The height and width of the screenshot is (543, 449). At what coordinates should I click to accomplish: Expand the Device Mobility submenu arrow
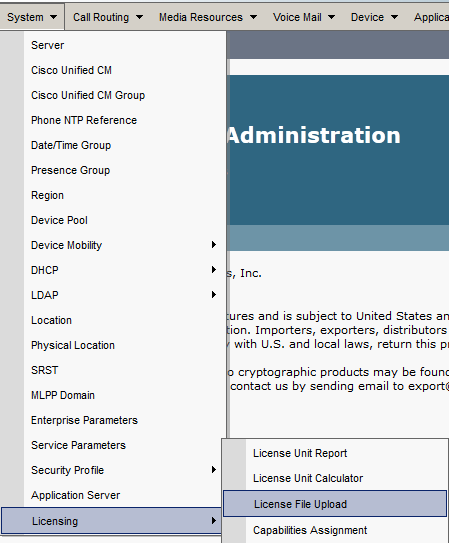(x=214, y=245)
